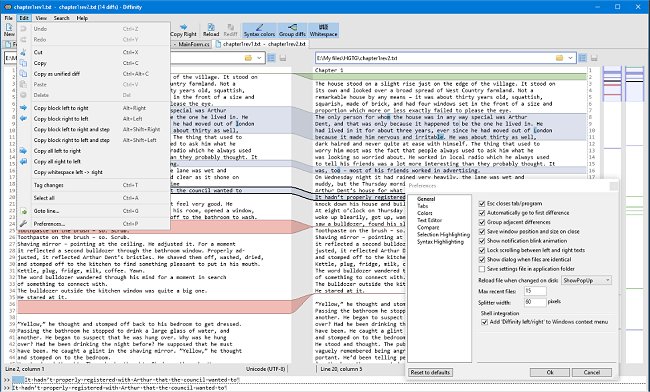Click the left pane save disk icon
This screenshot has height=392, width=650.
coord(283,58)
